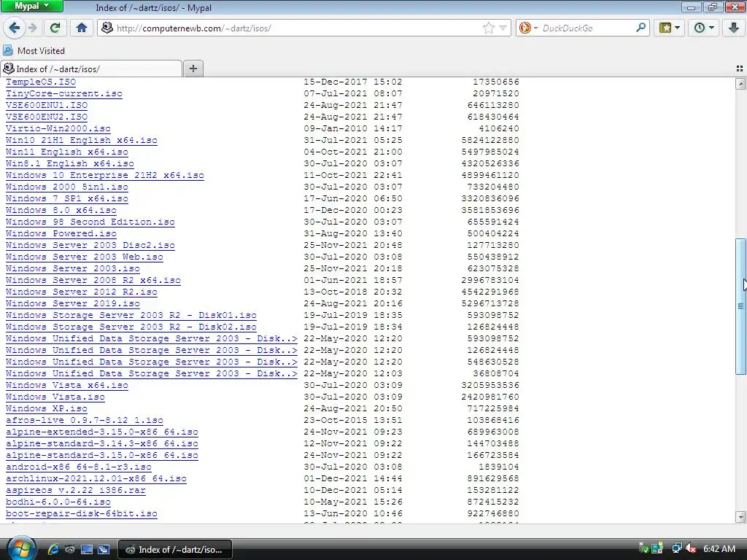Screen dimensions: 747x560
Task: Open the DuckDuckGo search engine selector
Action: pos(528,28)
